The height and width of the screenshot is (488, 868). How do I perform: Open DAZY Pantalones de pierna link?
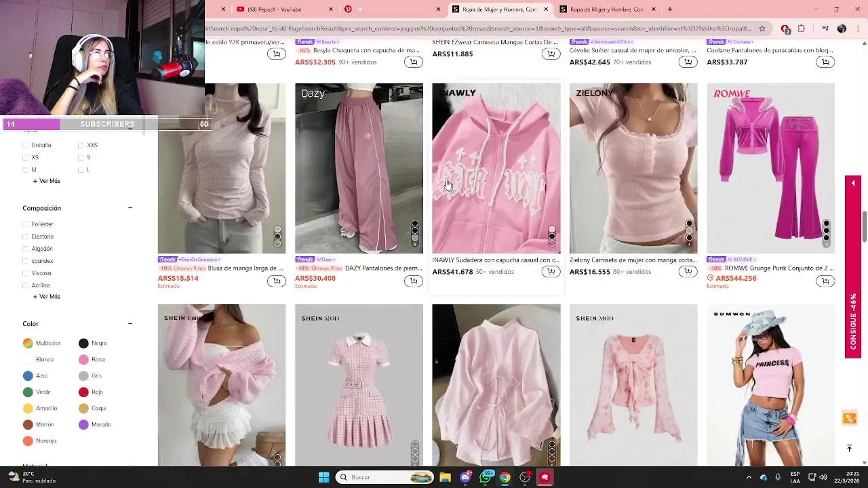click(383, 268)
